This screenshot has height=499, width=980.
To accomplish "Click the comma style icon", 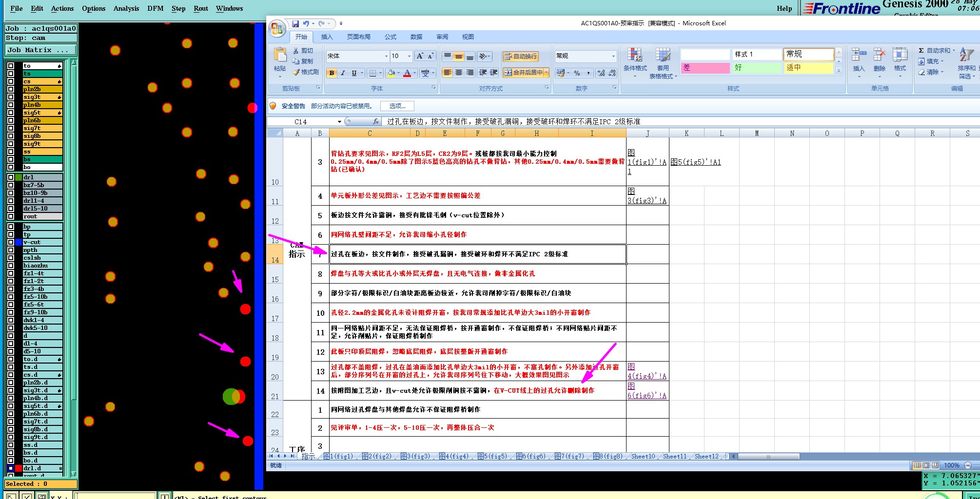I will 588,73.
